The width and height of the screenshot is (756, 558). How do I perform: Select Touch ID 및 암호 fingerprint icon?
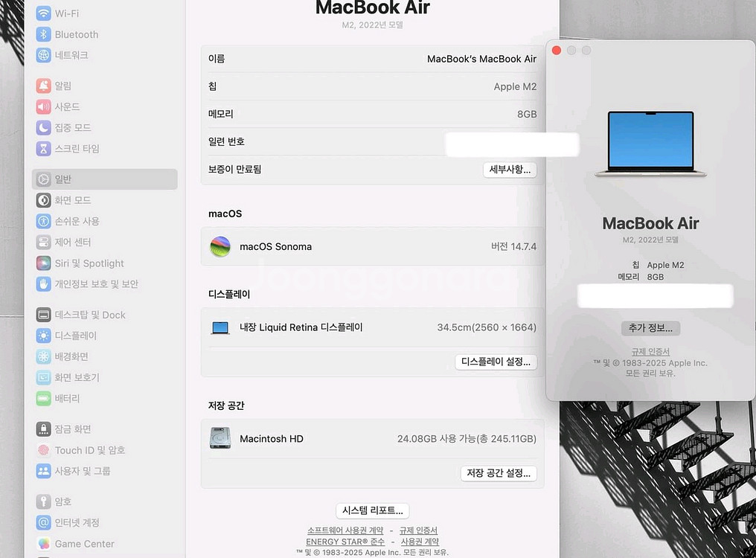[43, 450]
